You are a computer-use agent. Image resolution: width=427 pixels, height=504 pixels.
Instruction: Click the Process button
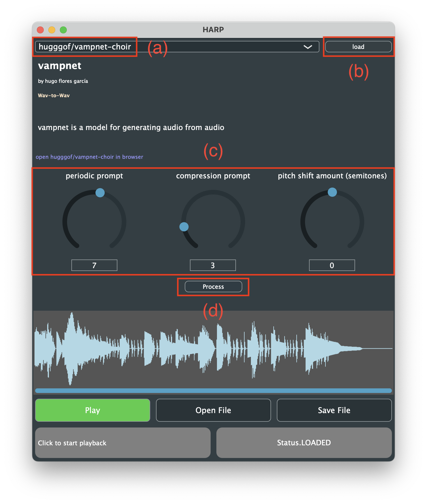click(x=213, y=287)
